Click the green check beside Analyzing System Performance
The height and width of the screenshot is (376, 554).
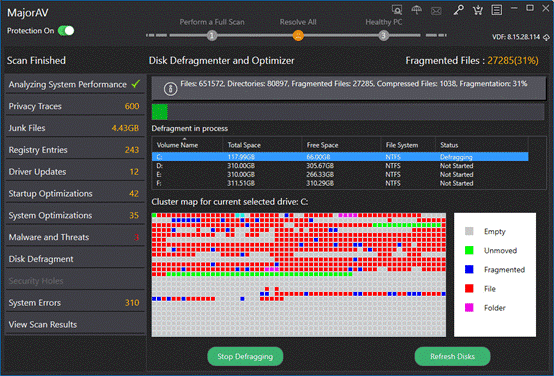click(136, 84)
